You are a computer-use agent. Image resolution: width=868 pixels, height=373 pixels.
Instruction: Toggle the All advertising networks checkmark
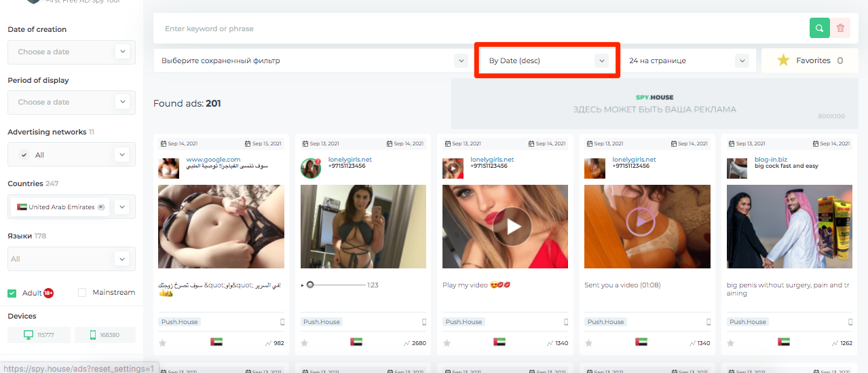24,155
